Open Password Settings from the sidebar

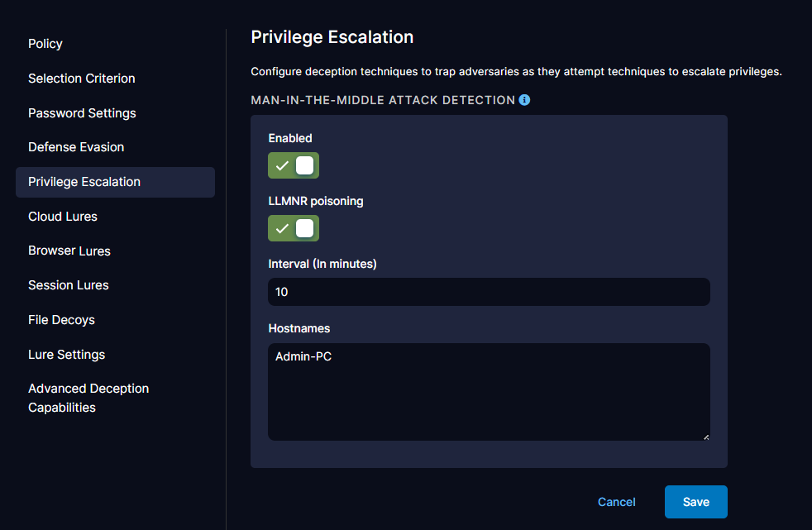82,113
